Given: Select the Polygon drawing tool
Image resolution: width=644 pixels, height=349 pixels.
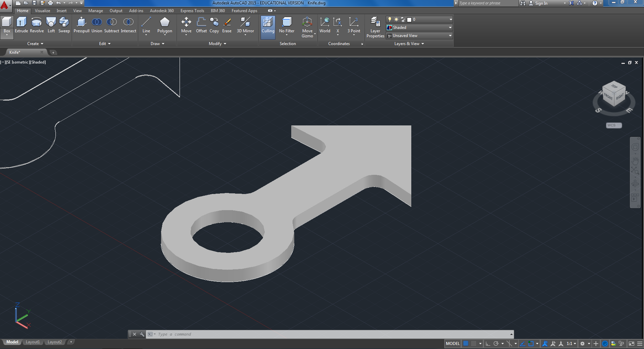Looking at the screenshot, I should (x=164, y=26).
